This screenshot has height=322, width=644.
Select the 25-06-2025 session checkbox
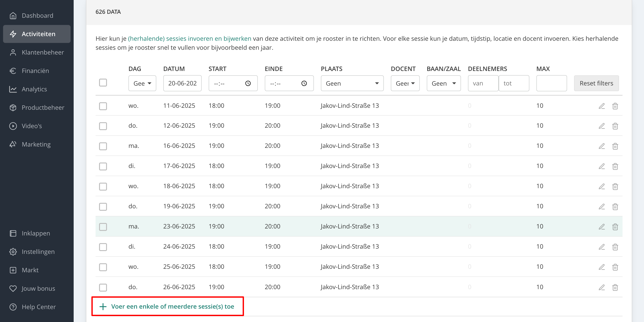pyautogui.click(x=103, y=267)
